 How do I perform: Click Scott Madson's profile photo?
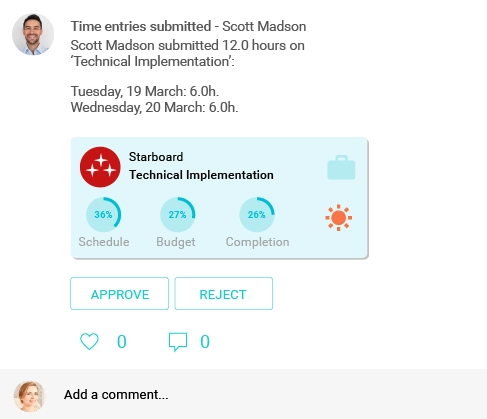coord(33,34)
